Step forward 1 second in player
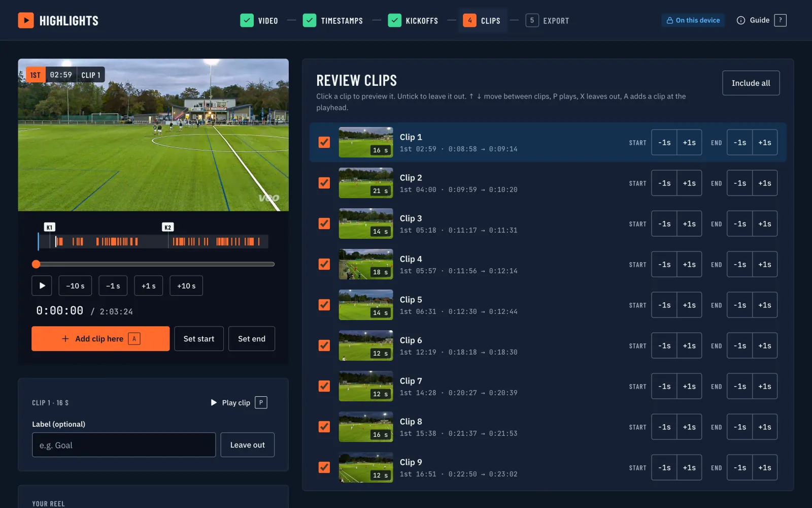Screen dimensions: 812x508 click(148, 285)
